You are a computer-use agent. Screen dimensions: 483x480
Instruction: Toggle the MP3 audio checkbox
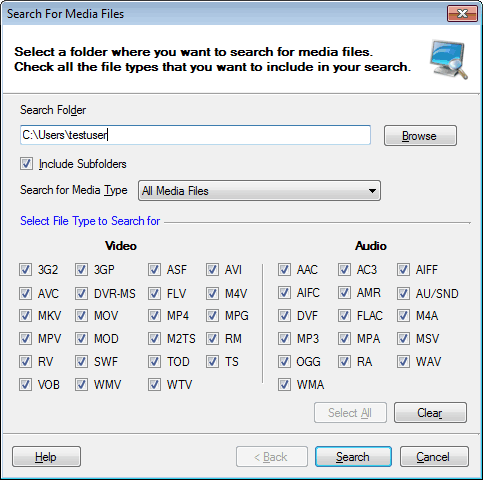tap(284, 339)
